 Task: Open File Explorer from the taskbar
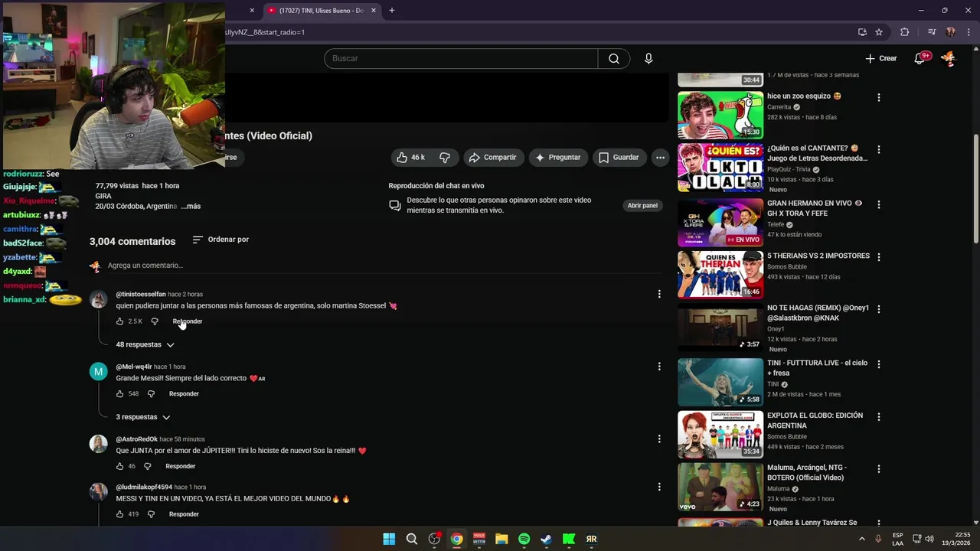click(x=501, y=539)
